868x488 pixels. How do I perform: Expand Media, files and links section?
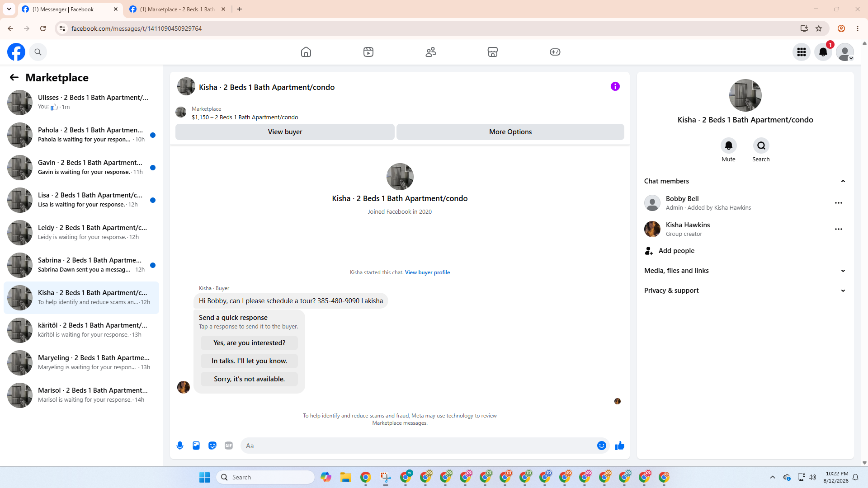click(x=745, y=271)
